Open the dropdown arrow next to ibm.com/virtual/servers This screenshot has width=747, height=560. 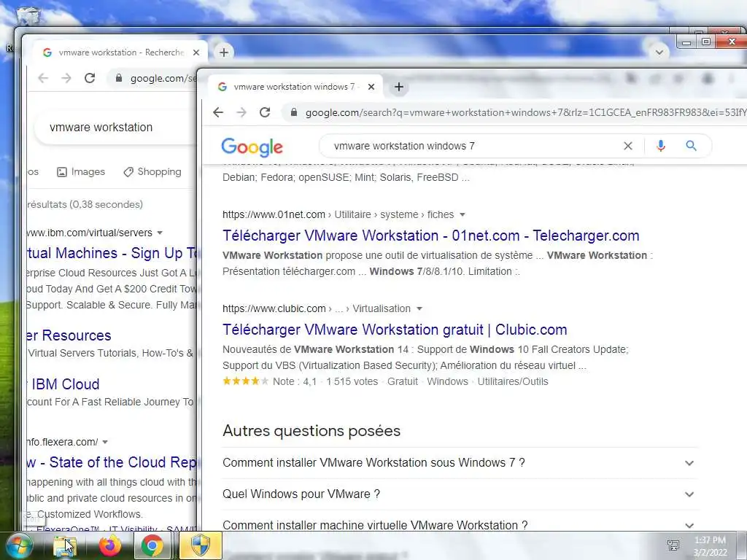click(x=160, y=233)
